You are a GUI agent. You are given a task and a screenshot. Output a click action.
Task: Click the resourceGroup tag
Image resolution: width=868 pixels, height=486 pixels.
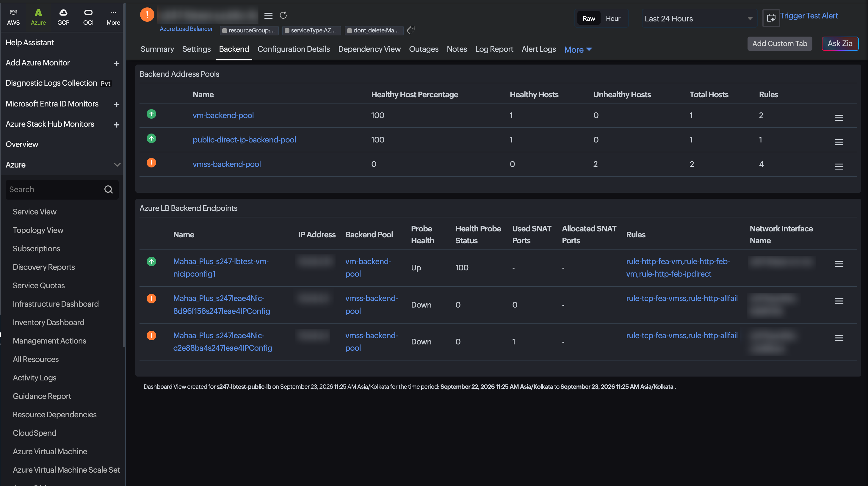249,30
